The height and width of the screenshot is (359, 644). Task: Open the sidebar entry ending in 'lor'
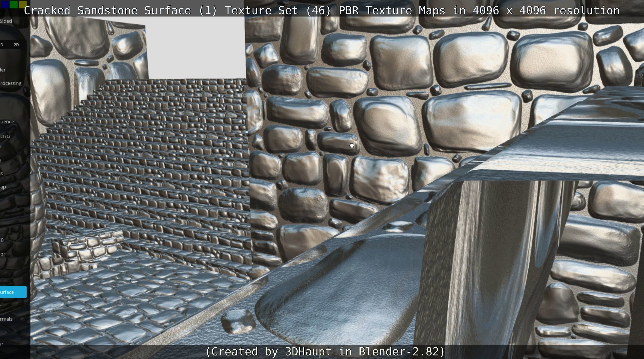pyautogui.click(x=3, y=254)
